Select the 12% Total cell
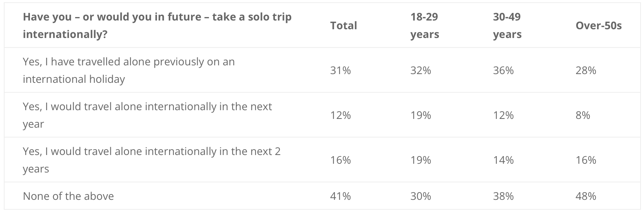Viewport: 644px width, 212px height. point(340,115)
